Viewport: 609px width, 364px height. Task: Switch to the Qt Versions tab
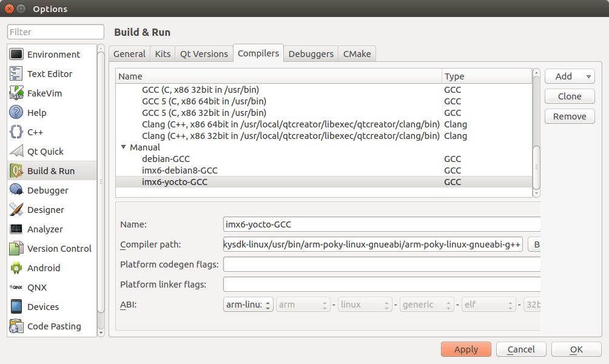click(x=204, y=54)
